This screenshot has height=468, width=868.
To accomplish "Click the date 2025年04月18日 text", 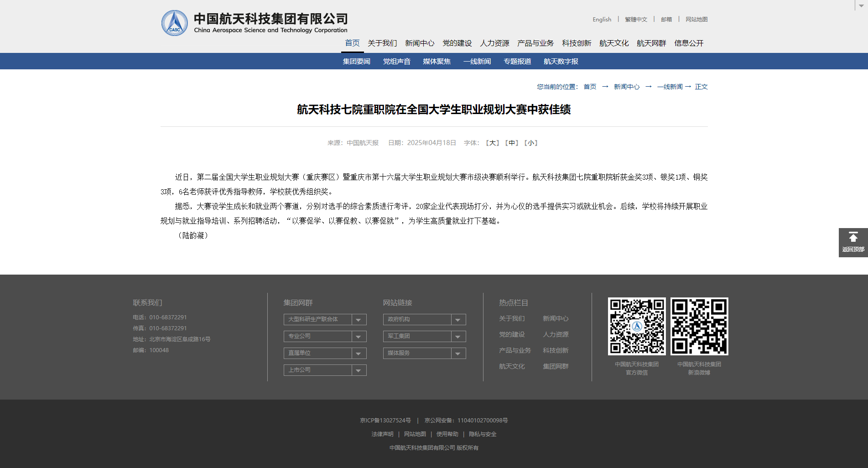I will (x=431, y=143).
